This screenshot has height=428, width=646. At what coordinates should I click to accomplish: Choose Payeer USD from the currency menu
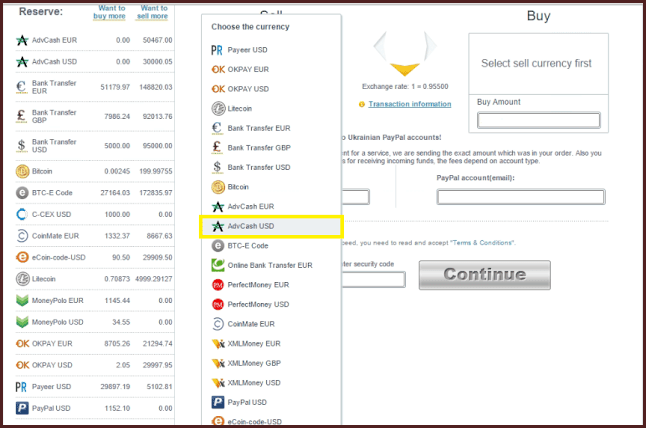[x=271, y=50]
